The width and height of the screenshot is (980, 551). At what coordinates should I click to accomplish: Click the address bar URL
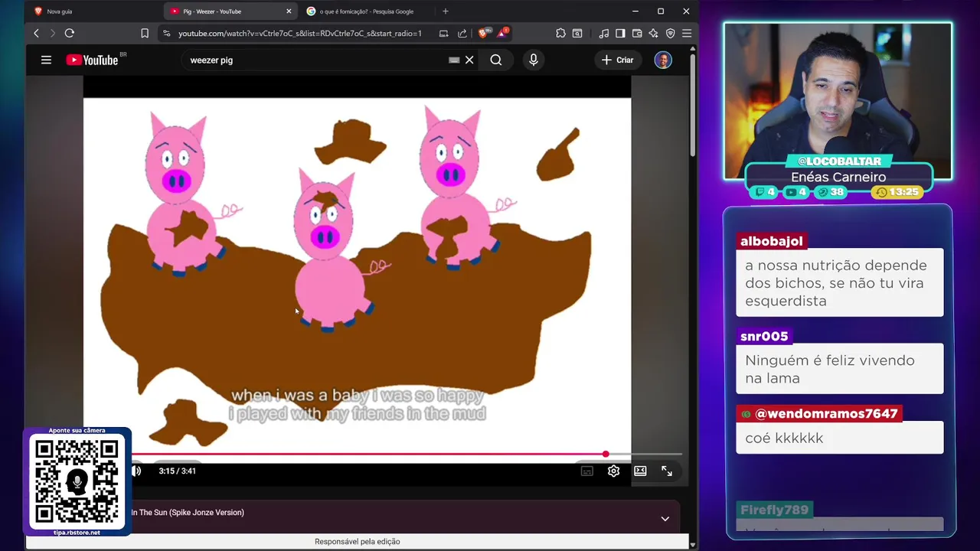299,33
